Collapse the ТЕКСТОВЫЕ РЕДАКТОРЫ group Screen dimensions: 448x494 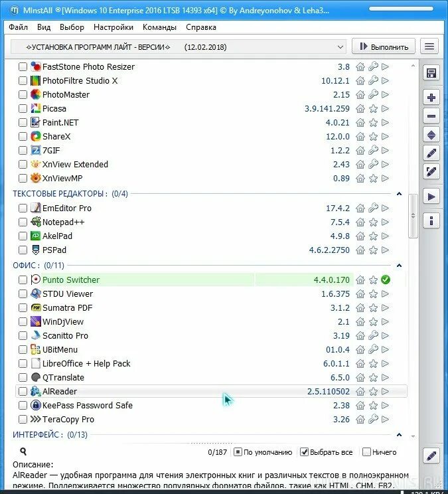(x=399, y=193)
